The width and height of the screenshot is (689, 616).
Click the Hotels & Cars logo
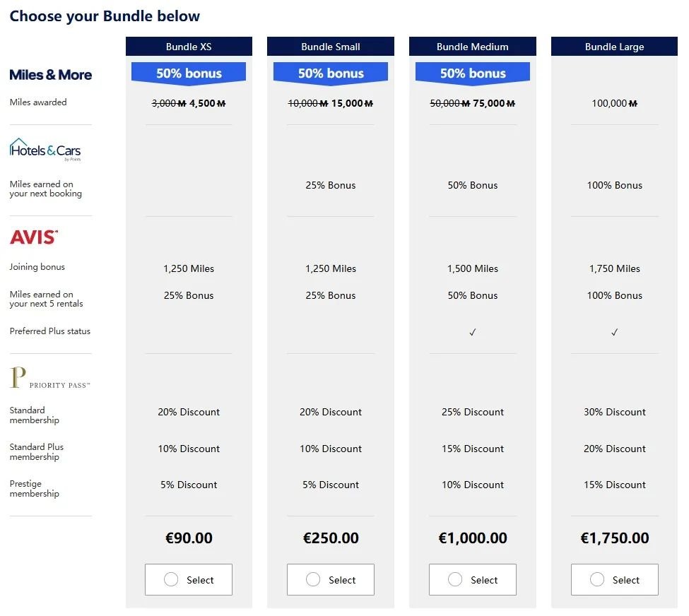(x=45, y=150)
